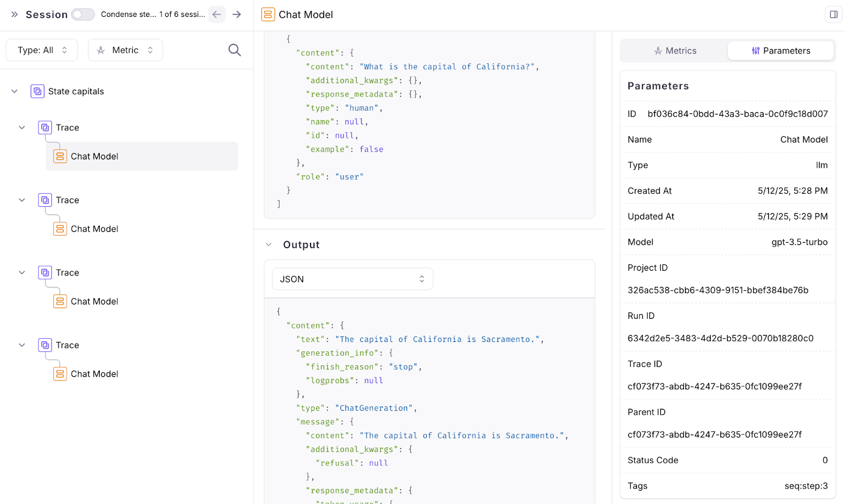
Task: Open the Type: All filter dropdown
Action: pyautogui.click(x=42, y=50)
